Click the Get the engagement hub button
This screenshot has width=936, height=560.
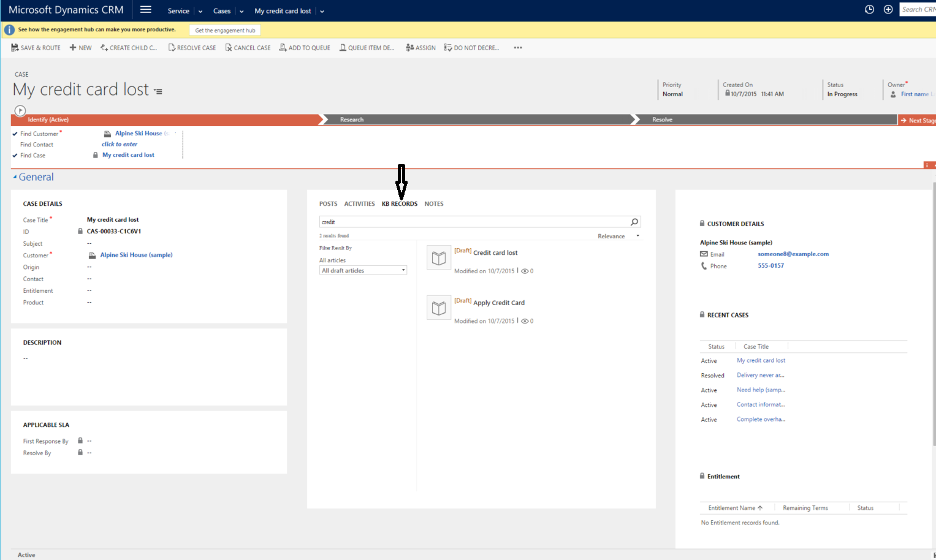(224, 29)
